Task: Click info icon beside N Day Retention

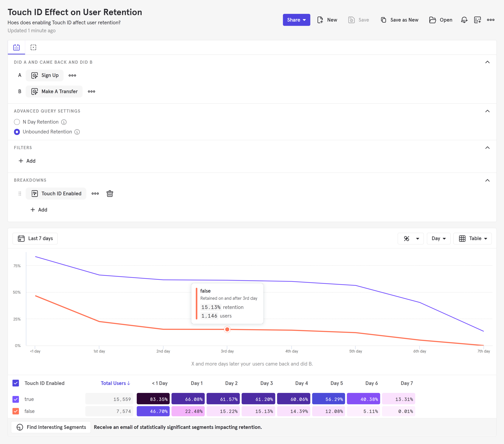Action: tap(64, 122)
